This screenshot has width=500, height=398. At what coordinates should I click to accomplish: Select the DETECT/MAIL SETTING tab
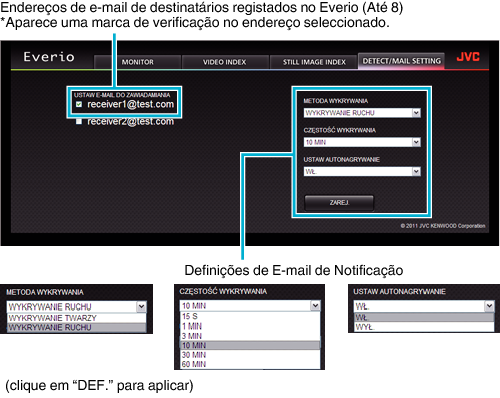click(401, 61)
